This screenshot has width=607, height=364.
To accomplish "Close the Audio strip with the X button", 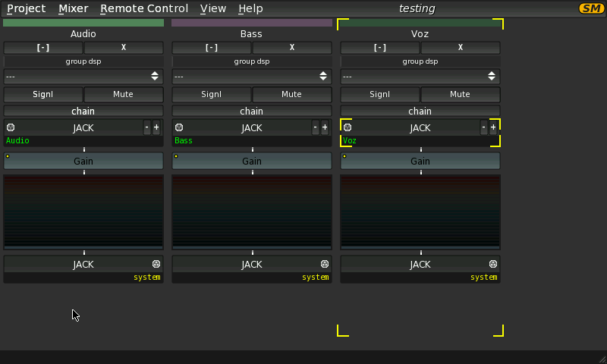I will (x=124, y=48).
